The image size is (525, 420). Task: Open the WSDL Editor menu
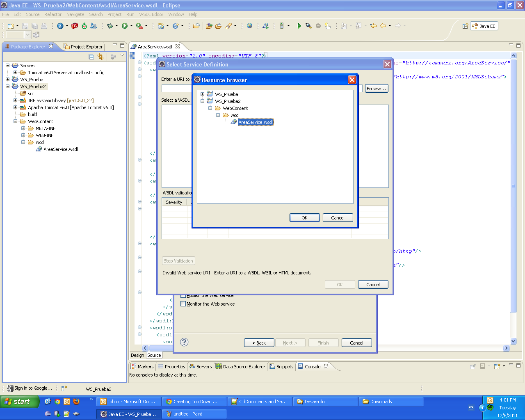point(151,14)
